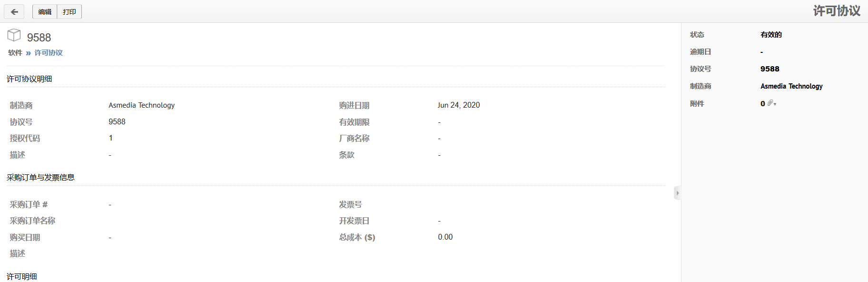The height and width of the screenshot is (282, 868).
Task: Open the 软件 breadcrumb link
Action: click(15, 53)
